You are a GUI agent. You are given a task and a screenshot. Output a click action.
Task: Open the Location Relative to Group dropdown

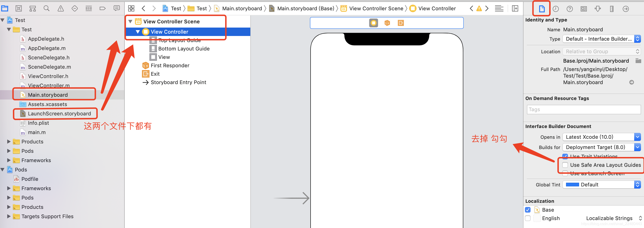601,51
